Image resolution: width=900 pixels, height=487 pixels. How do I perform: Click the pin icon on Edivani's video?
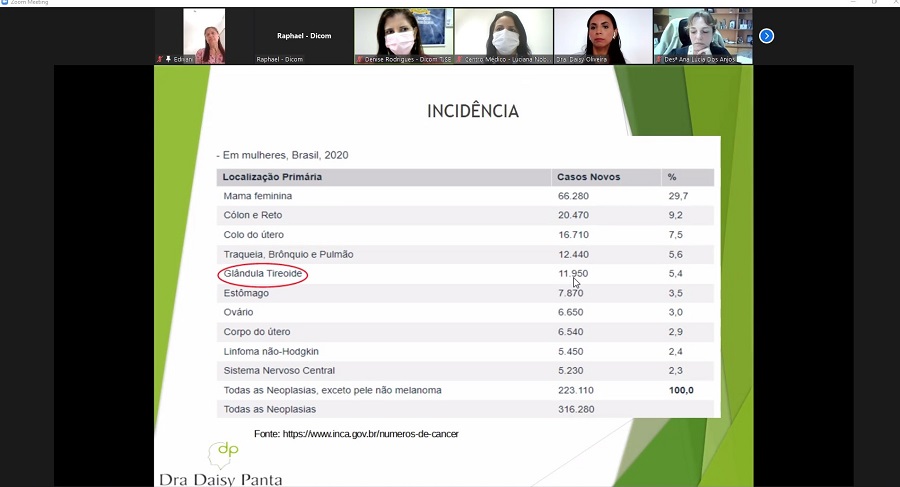(x=168, y=59)
